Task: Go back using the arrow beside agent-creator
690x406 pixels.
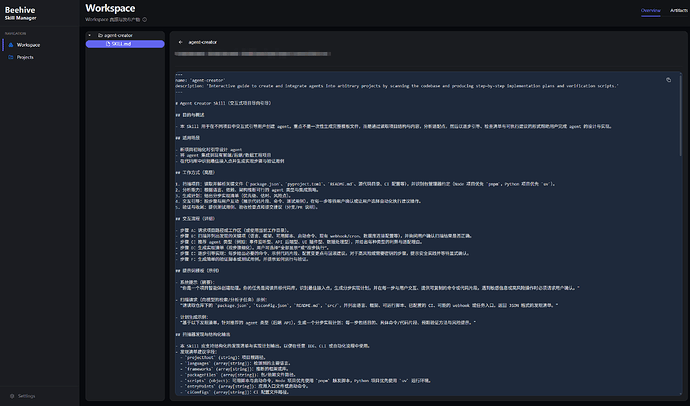Action: (x=180, y=42)
